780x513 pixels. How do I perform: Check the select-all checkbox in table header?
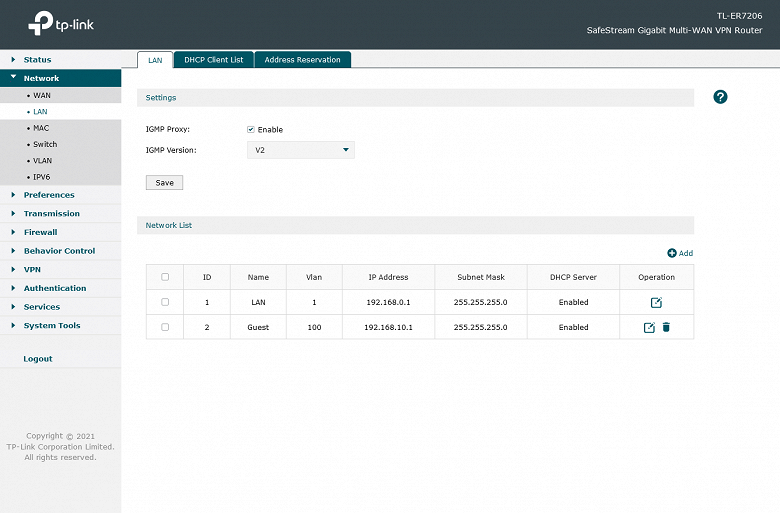pyautogui.click(x=165, y=277)
